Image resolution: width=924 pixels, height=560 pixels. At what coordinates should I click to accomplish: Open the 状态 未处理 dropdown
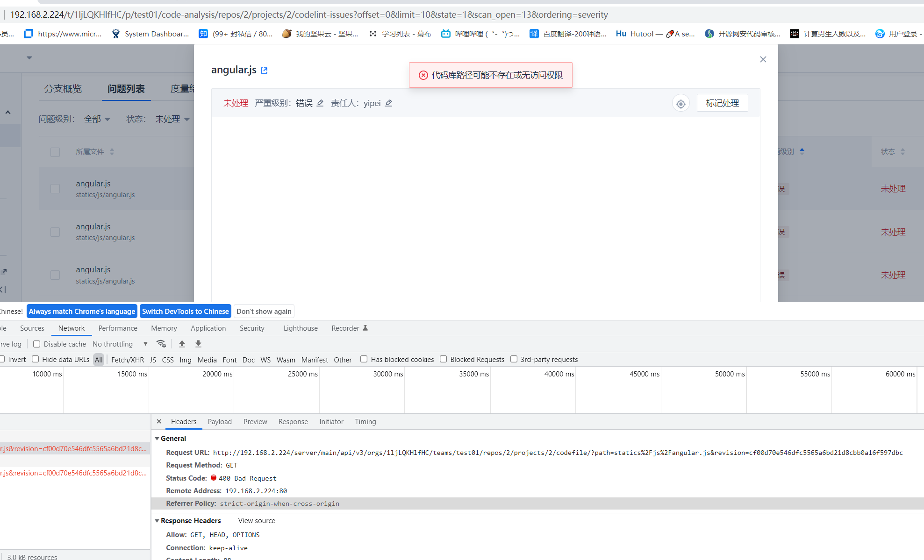pos(172,119)
